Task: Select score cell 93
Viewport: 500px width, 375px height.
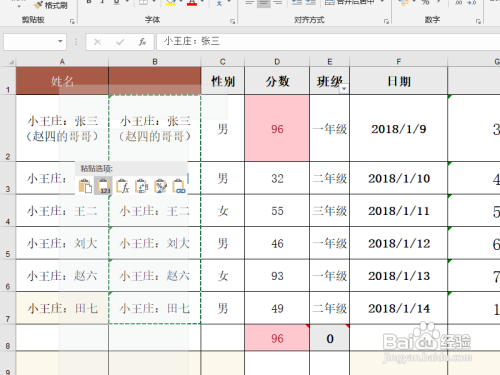Action: tap(277, 276)
